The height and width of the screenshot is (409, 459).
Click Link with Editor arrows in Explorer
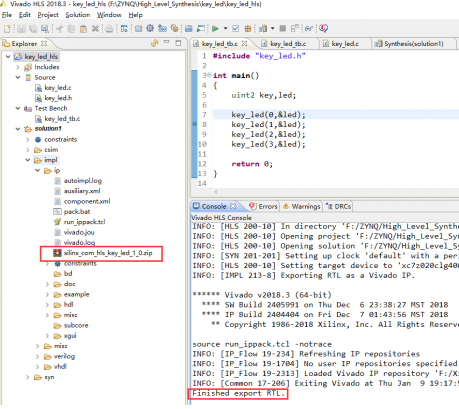click(154, 43)
